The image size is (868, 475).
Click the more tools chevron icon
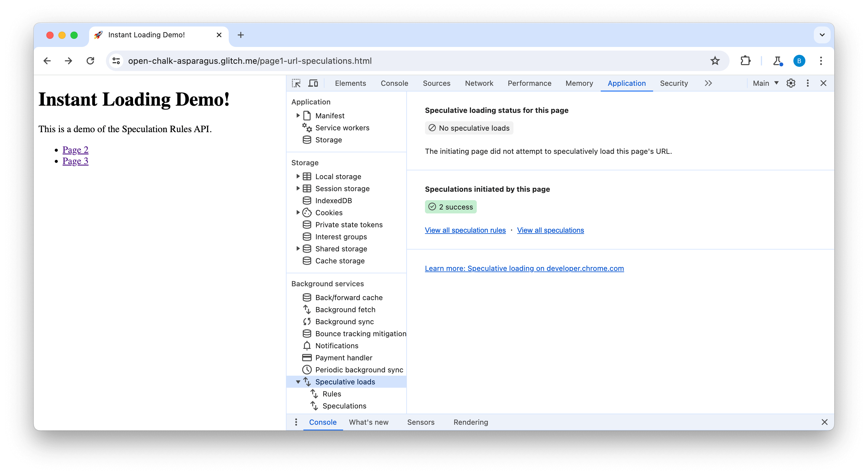[708, 83]
